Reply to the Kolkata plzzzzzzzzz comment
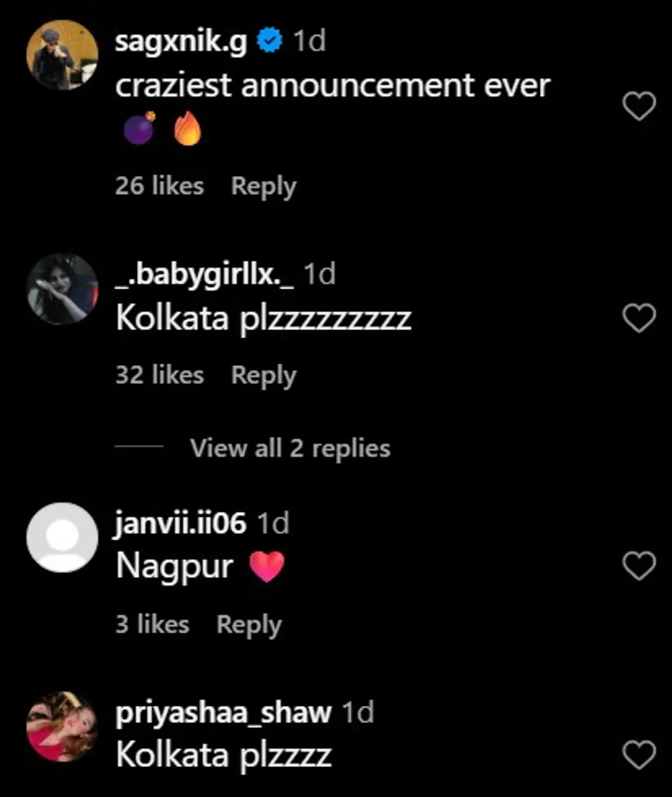 pyautogui.click(x=263, y=375)
